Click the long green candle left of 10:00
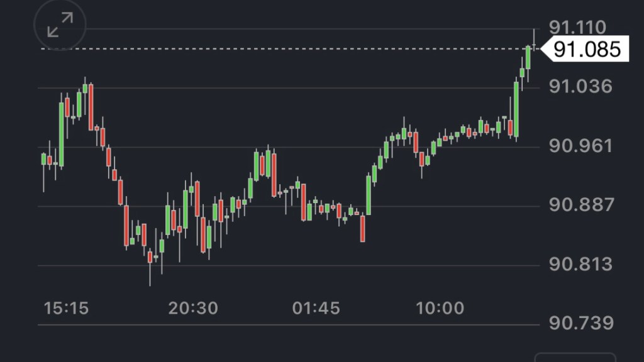 pos(369,195)
